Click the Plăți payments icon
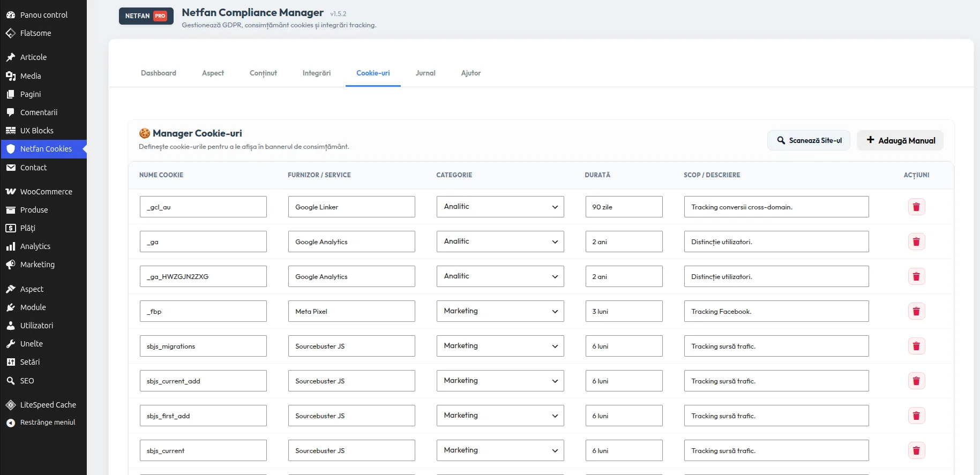 pyautogui.click(x=11, y=228)
